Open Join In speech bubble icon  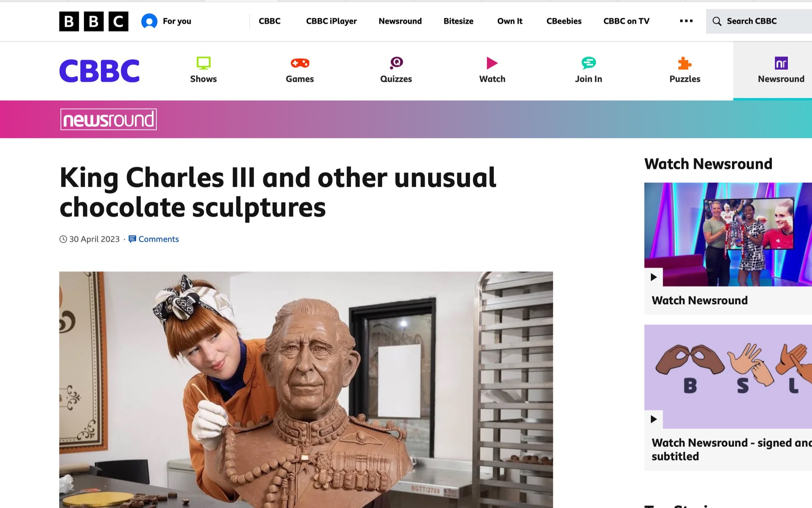(x=588, y=63)
